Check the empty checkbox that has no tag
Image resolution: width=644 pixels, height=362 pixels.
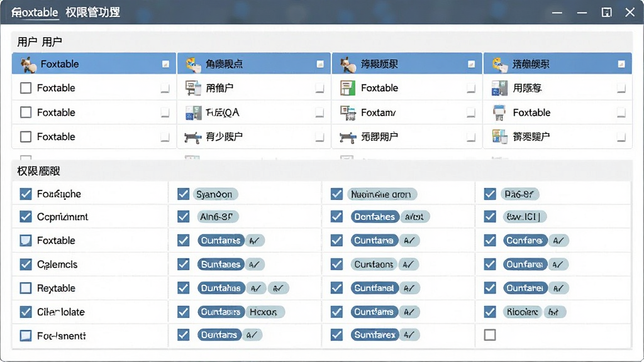coord(490,335)
